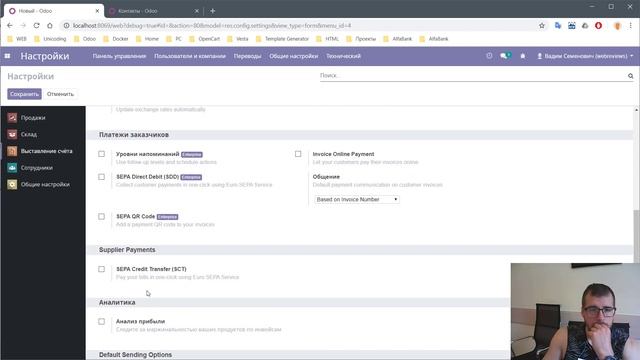This screenshot has height=360, width=640.
Task: Click the Отменить button
Action: 60,94
